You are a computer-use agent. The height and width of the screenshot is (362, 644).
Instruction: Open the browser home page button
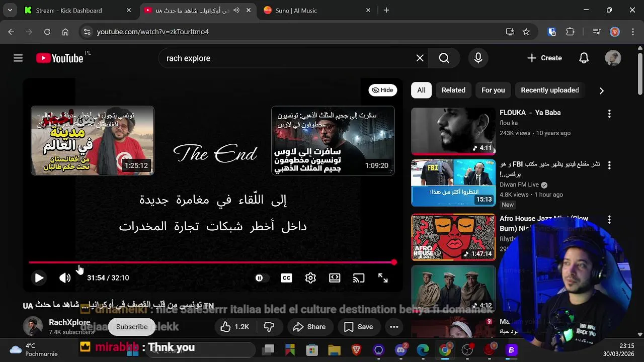(65, 32)
